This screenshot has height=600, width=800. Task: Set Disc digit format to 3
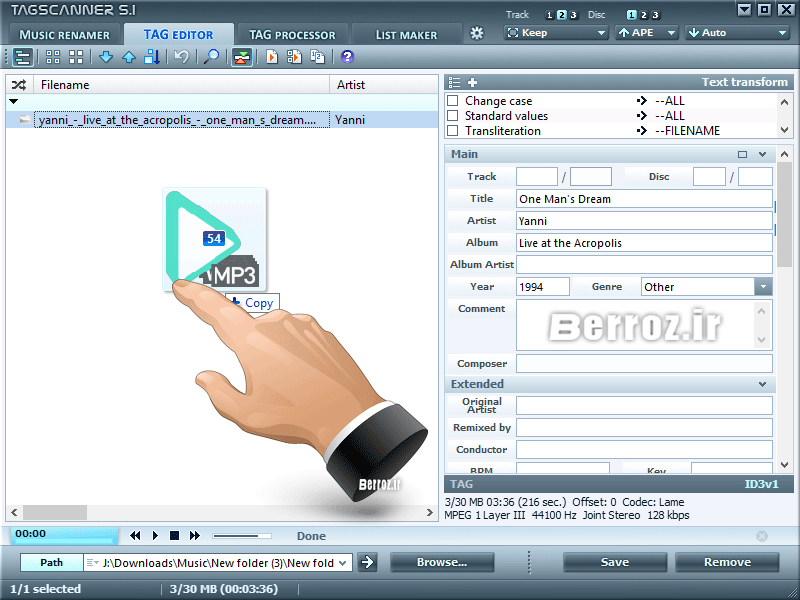tap(656, 15)
